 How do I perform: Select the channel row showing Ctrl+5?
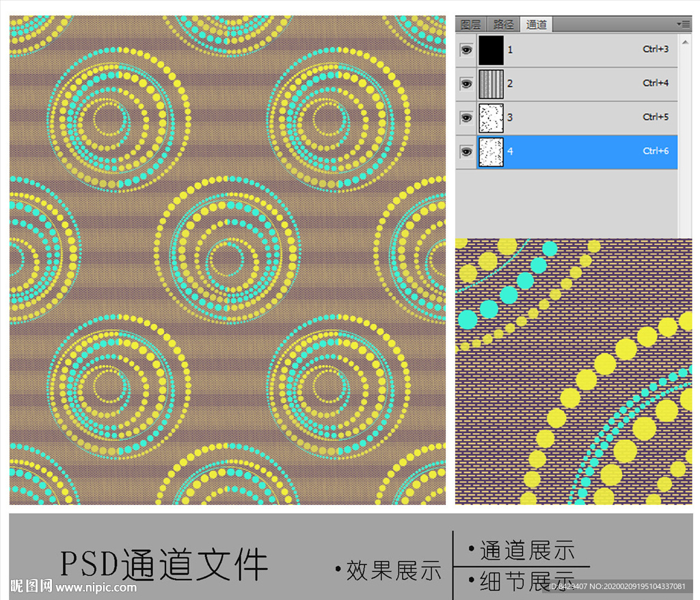(x=566, y=118)
